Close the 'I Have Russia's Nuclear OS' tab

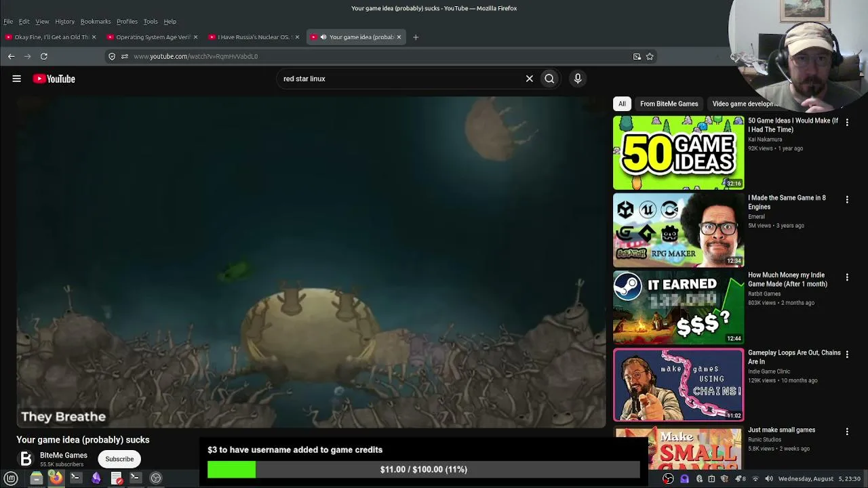297,37
